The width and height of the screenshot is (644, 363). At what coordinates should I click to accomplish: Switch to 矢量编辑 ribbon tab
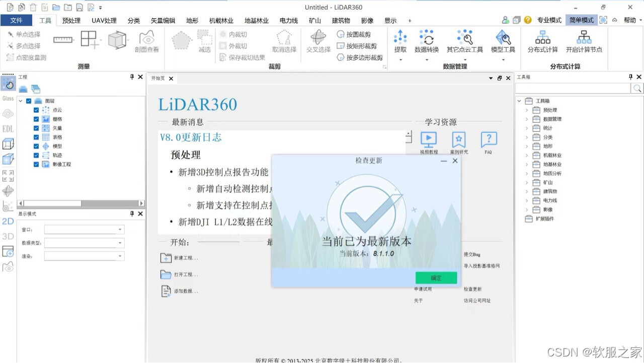coord(163,21)
